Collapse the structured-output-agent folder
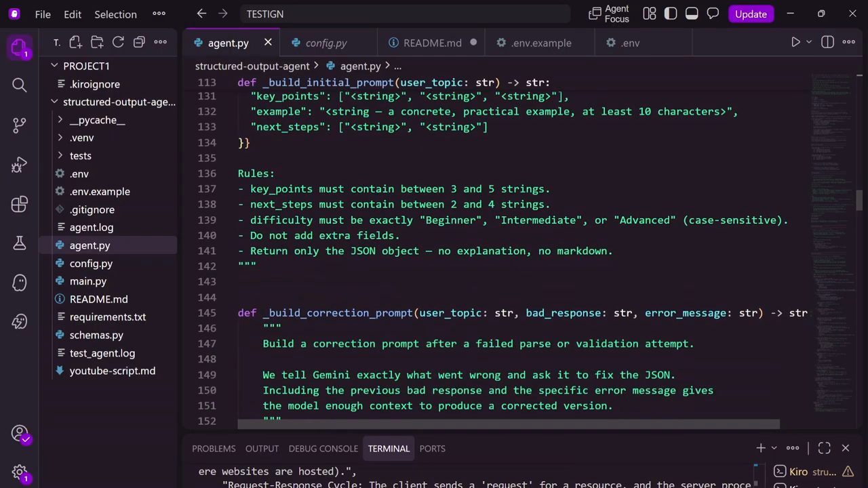868x488 pixels. point(54,102)
